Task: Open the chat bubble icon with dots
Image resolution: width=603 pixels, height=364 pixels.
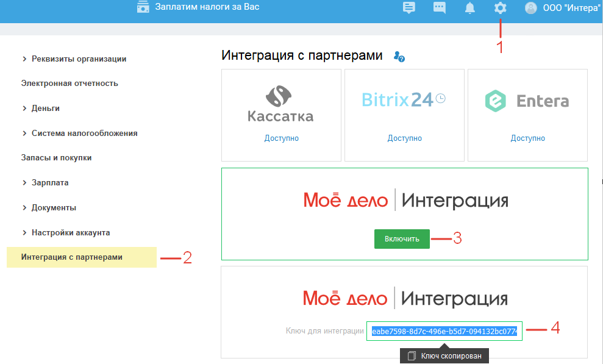Action: coord(439,8)
